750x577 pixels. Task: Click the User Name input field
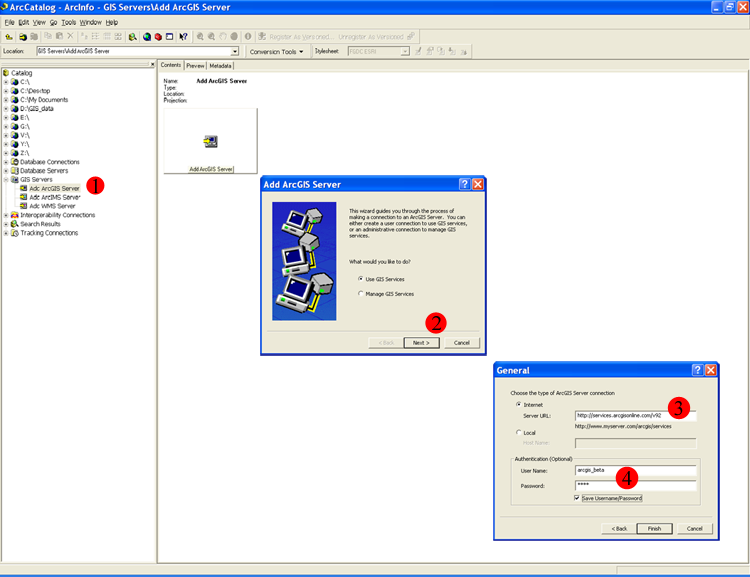(635, 470)
